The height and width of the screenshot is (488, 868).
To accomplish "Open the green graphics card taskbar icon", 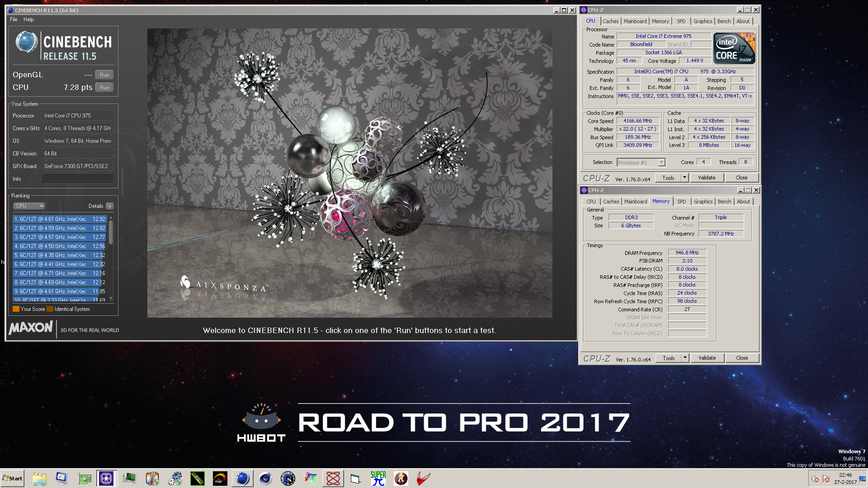I will 85,479.
